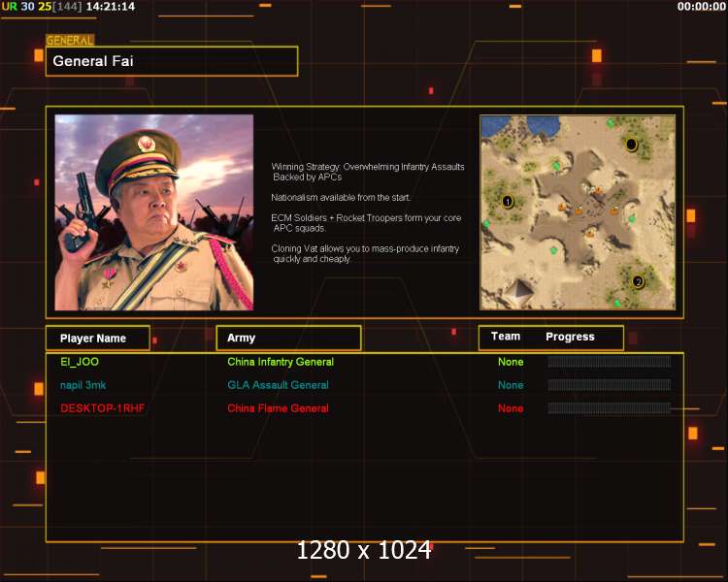Click the 00:00:00 timer readout
Viewport: 728px width, 582px height.
pos(701,7)
